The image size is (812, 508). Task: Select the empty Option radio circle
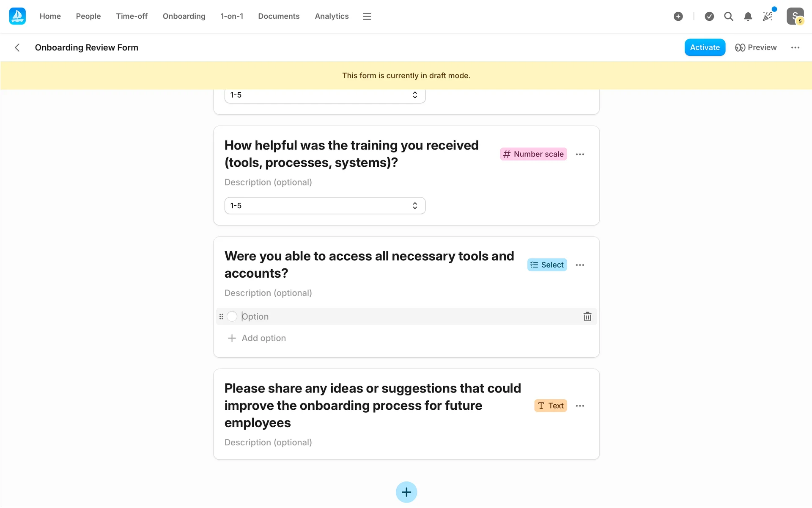click(x=232, y=317)
